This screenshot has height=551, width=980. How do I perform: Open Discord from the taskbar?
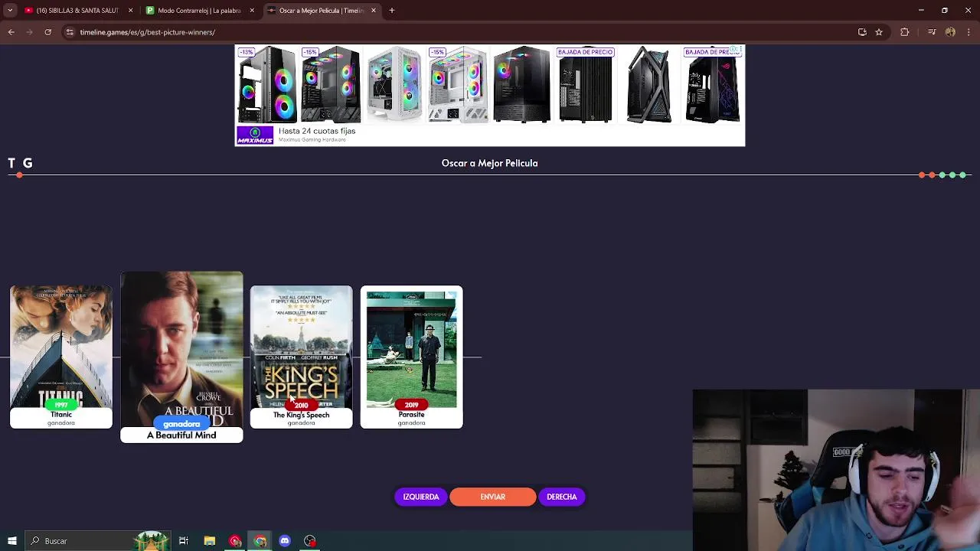[x=285, y=541]
